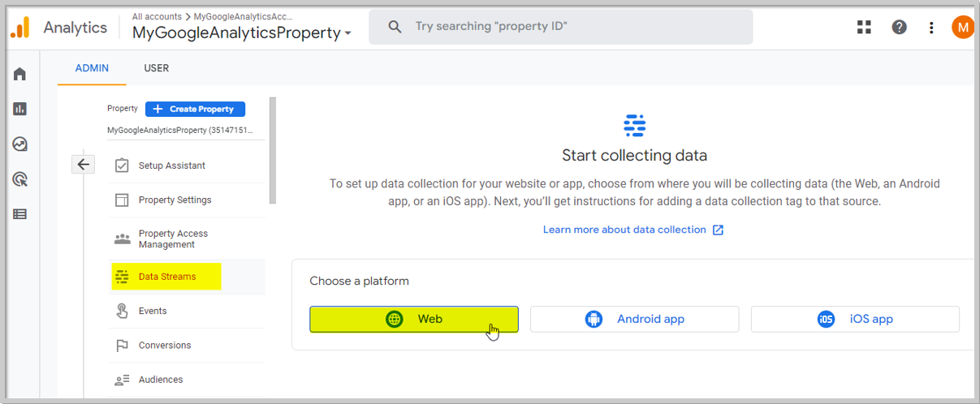
Task: Open the Google apps grid icon
Action: click(x=864, y=27)
